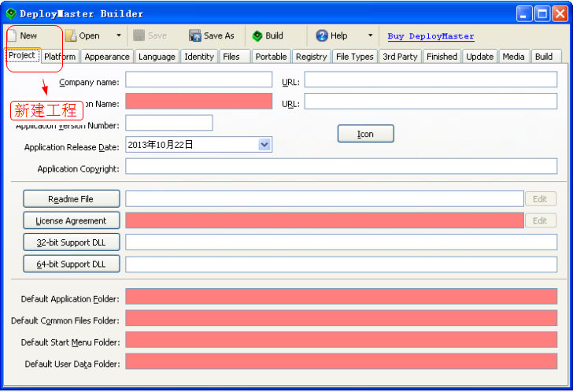The image size is (573, 392).
Task: Click the blue Help question mark icon
Action: point(322,35)
